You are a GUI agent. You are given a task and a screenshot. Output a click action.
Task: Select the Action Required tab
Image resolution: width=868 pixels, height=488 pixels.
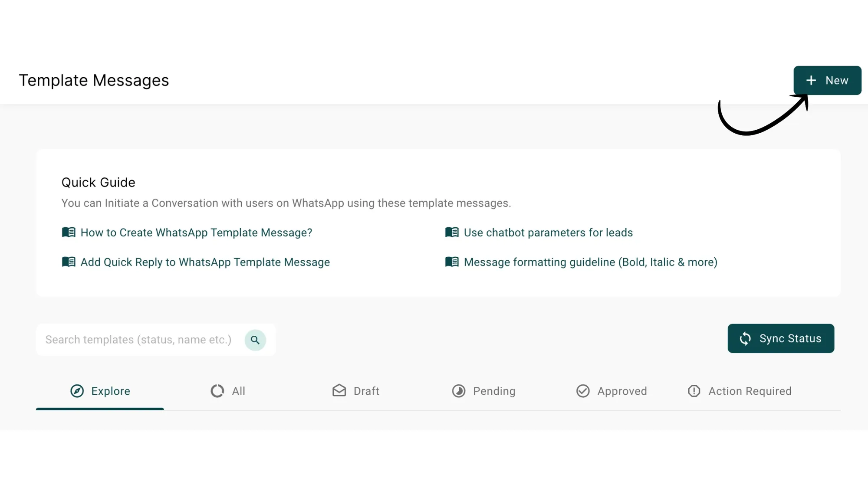740,391
